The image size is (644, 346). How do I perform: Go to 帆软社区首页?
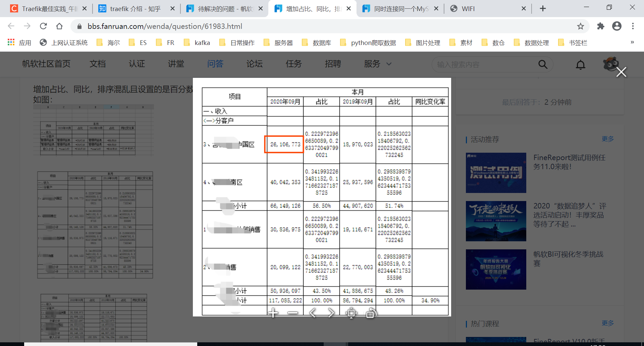[x=46, y=64]
